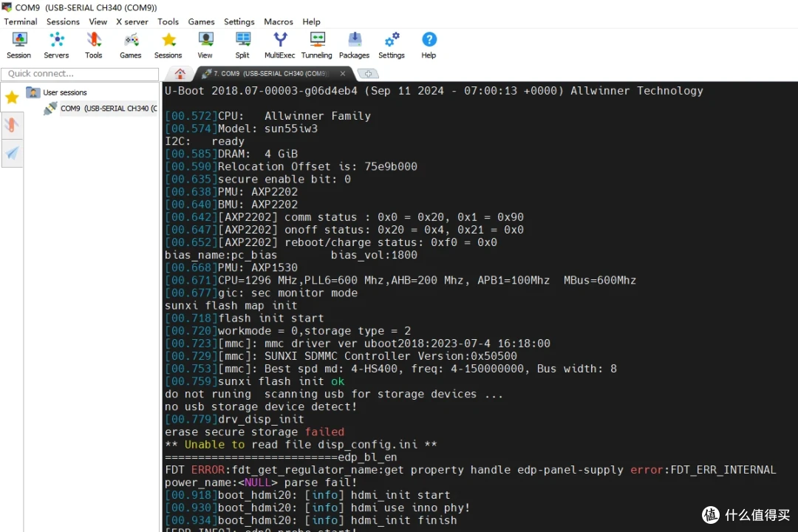Click the 'workmode = 0,storage type = 2' line
798x532 pixels.
coord(287,331)
